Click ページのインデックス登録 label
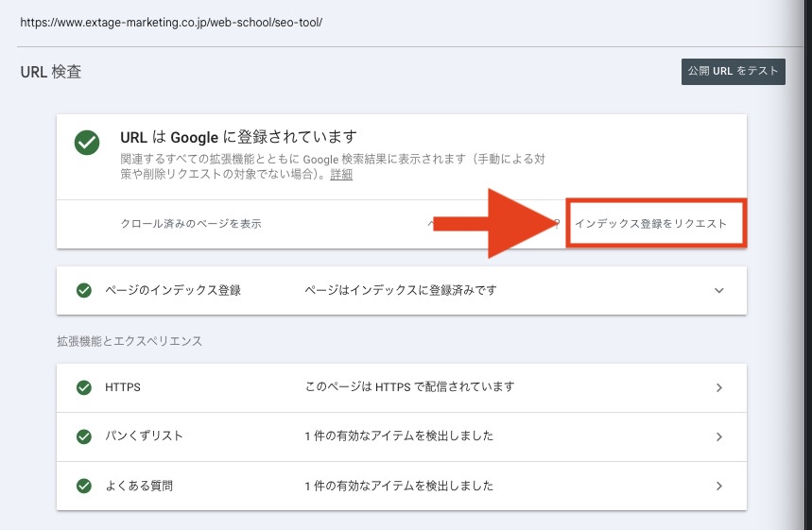The width and height of the screenshot is (812, 530). tap(173, 290)
